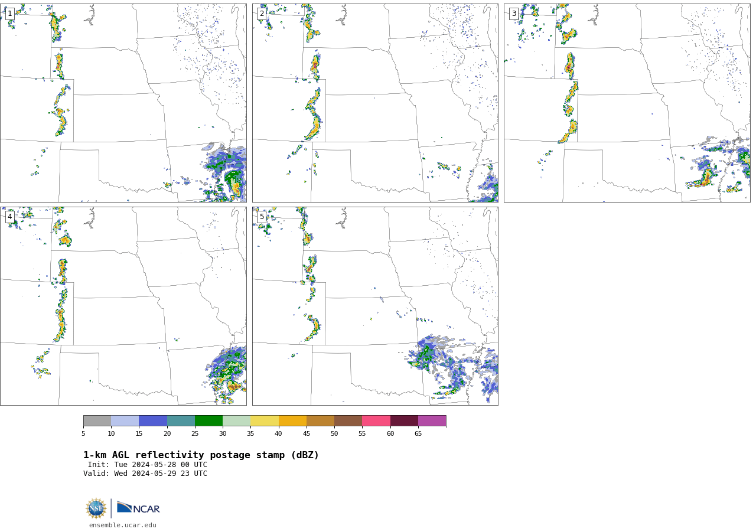Select the blue 15-20 dBZ swatch
This screenshot has width=756, height=532.
[x=153, y=421]
